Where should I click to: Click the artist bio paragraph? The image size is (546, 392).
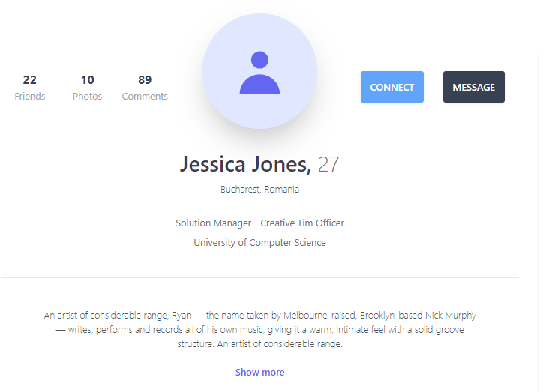pos(259,329)
